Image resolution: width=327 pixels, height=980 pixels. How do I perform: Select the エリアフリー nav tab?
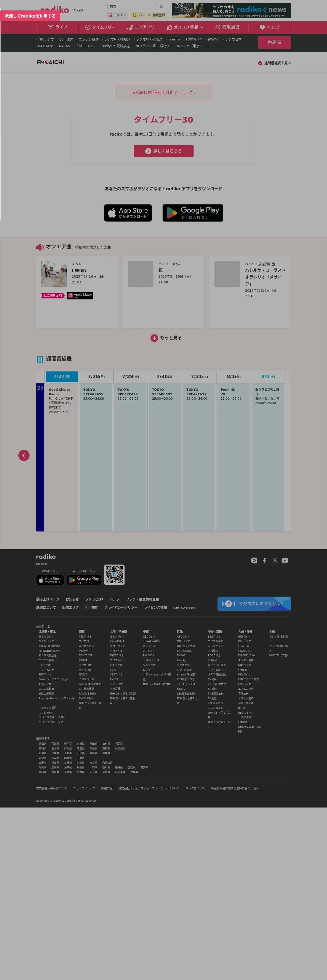(142, 27)
